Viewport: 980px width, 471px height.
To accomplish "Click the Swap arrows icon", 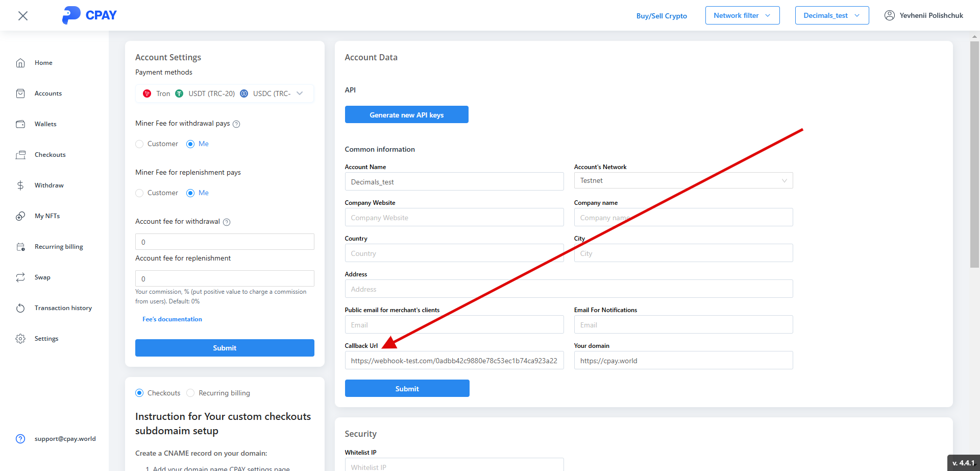I will [x=20, y=277].
